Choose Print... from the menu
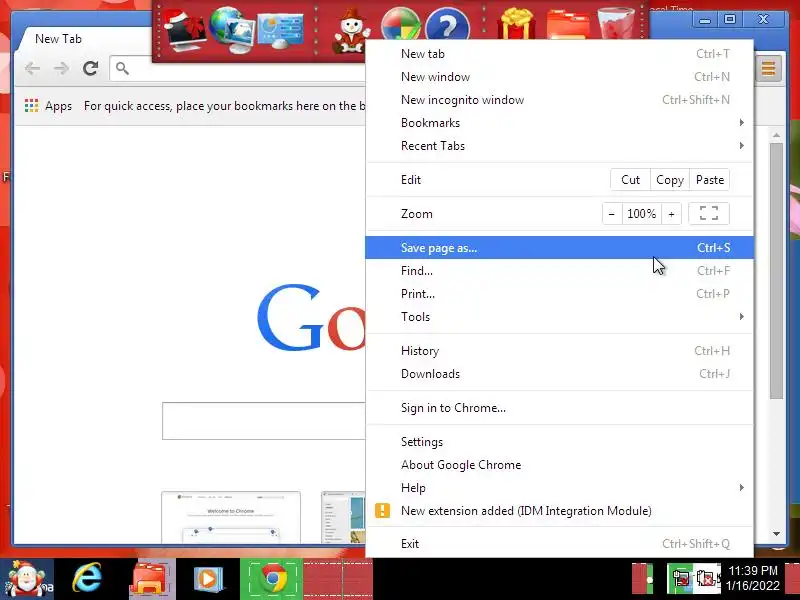The width and height of the screenshot is (800, 600). 559,294
